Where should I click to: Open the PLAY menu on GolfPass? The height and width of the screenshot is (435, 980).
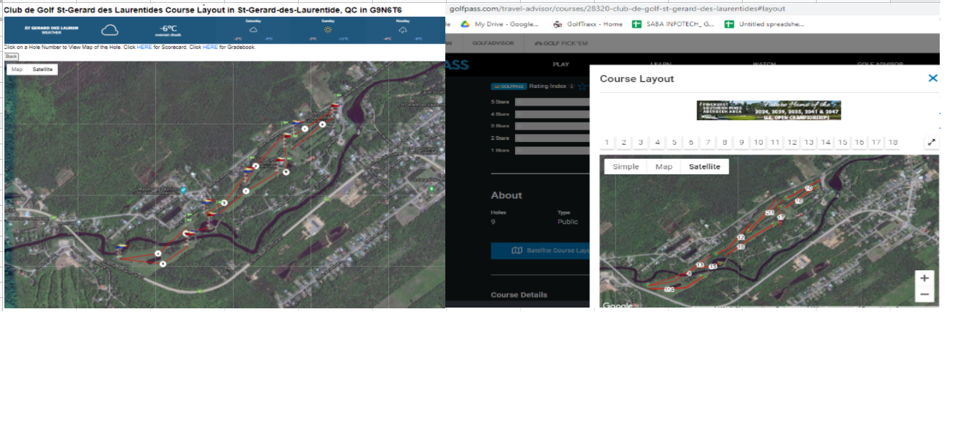point(561,64)
